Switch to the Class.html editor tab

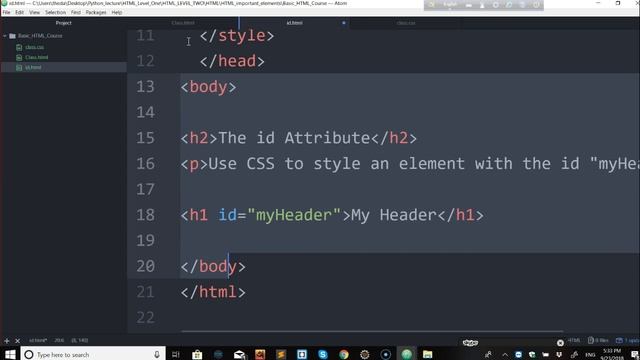183,23
